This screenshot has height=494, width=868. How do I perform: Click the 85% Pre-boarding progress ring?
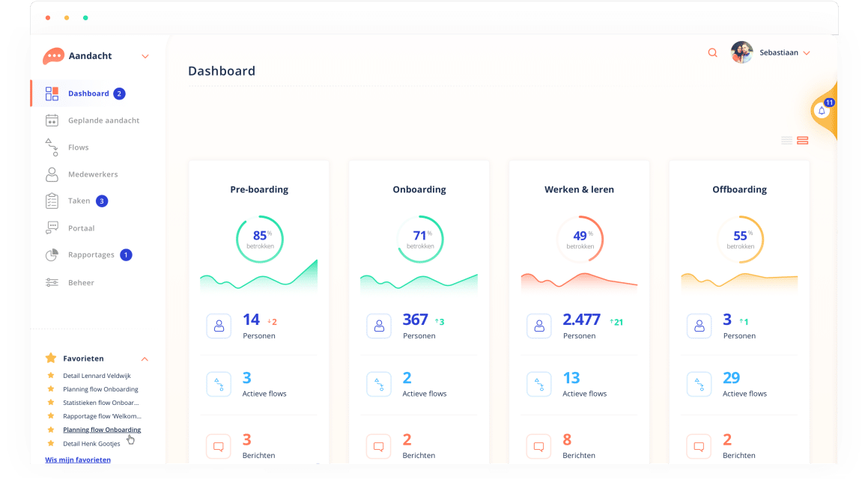coord(259,239)
